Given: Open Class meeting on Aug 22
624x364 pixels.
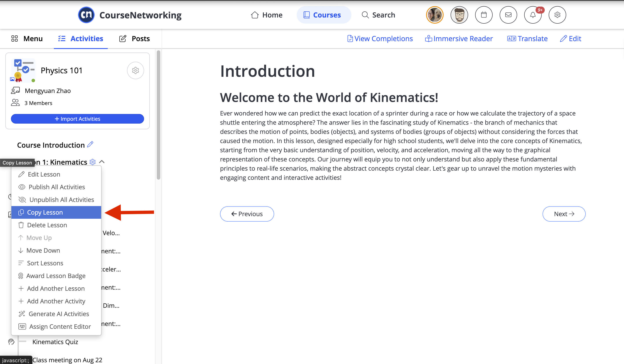Looking at the screenshot, I should point(67,360).
